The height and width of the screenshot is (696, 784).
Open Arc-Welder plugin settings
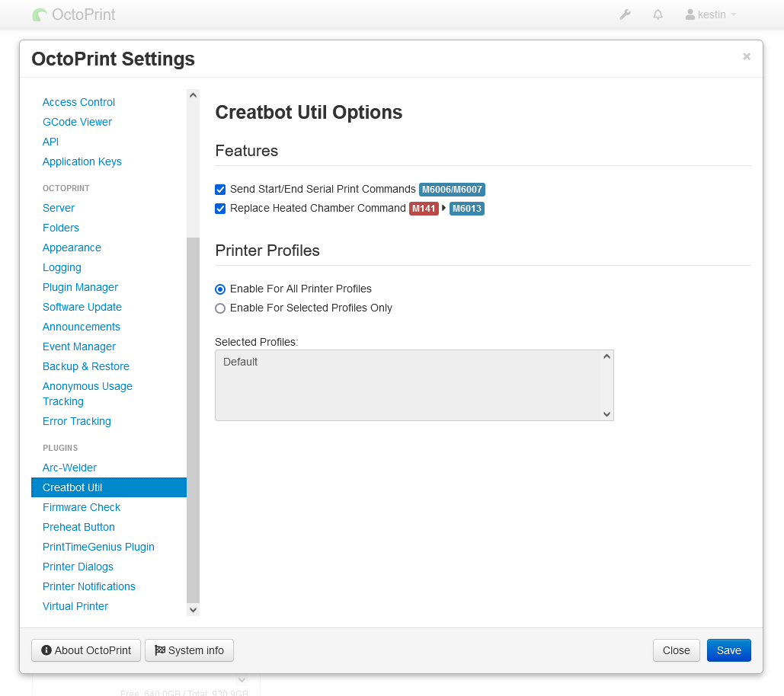pyautogui.click(x=69, y=468)
